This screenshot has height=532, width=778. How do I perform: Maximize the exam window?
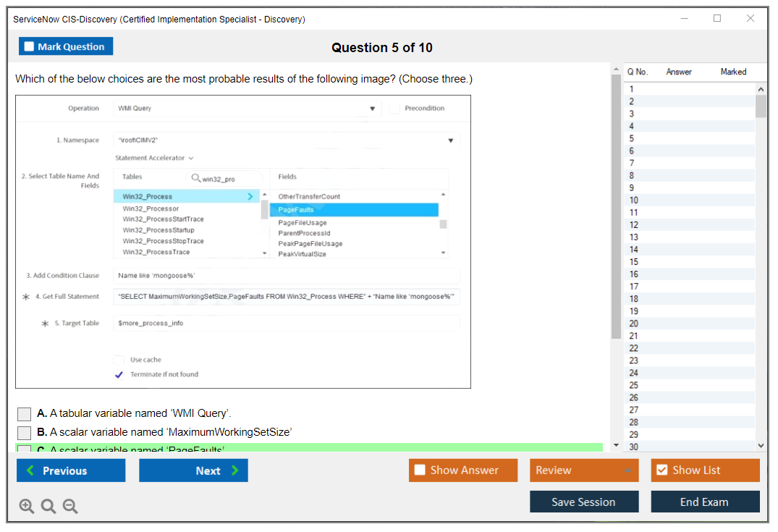[717, 19]
